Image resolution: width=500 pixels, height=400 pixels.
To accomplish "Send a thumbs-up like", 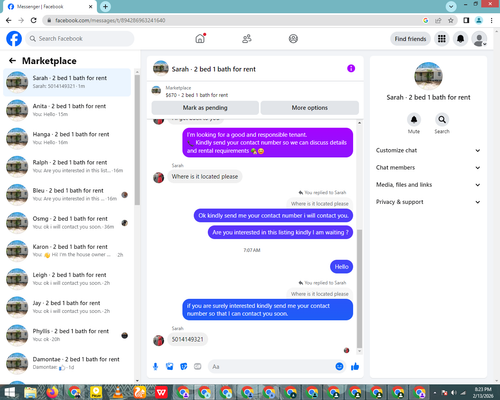I will click(355, 367).
